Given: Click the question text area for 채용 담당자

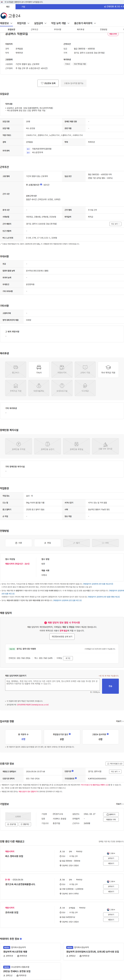Looking at the screenshot, I should 52,684.
